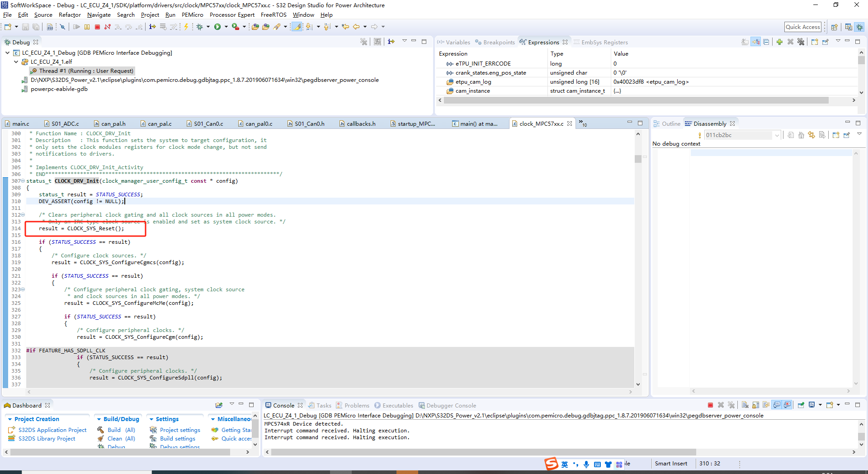Click the Disconnect icon in main toolbar
The width and height of the screenshot is (868, 474).
[108, 27]
